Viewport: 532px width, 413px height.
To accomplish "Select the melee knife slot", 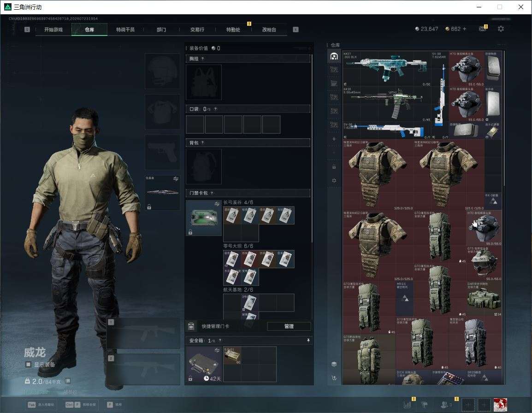I will 163,192.
